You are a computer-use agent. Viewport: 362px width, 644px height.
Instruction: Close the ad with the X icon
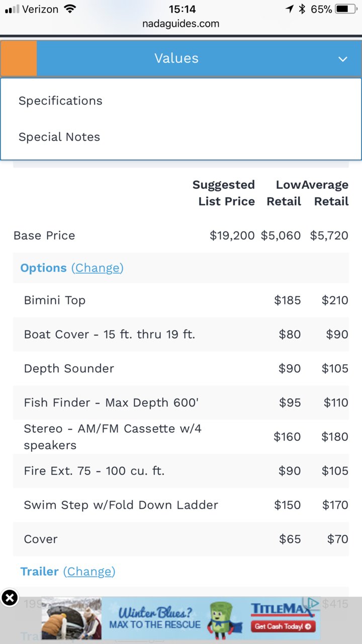pos(9,598)
